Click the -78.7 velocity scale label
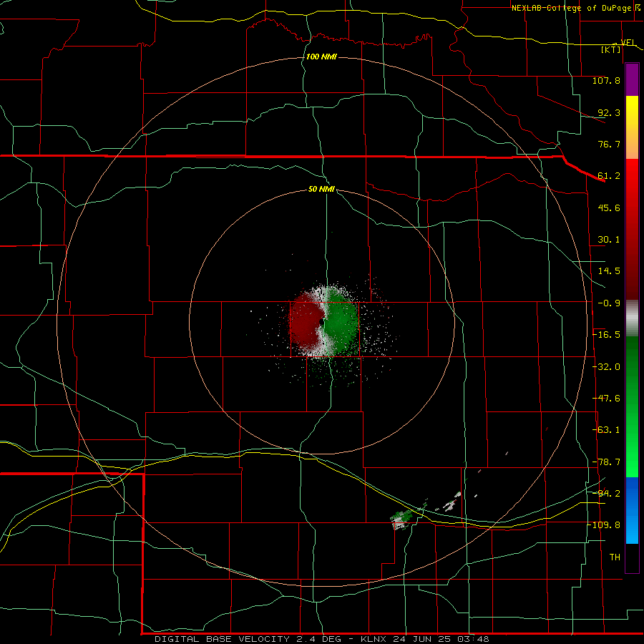The width and height of the screenshot is (644, 644). (606, 462)
